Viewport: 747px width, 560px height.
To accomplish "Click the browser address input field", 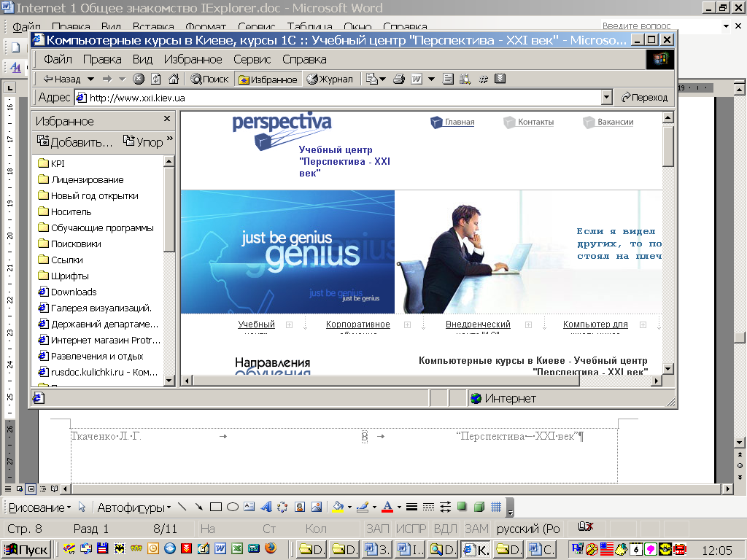I will 338,98.
